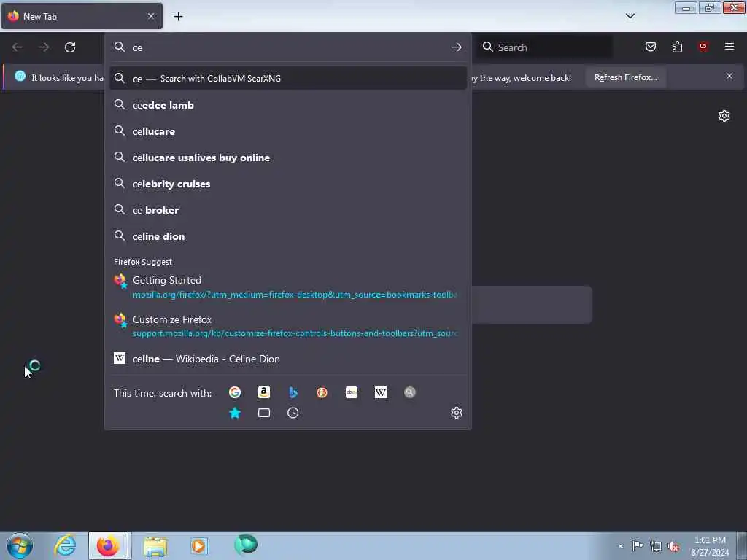747x560 pixels.
Task: Click the Refresh Firefox button
Action: pyautogui.click(x=626, y=77)
